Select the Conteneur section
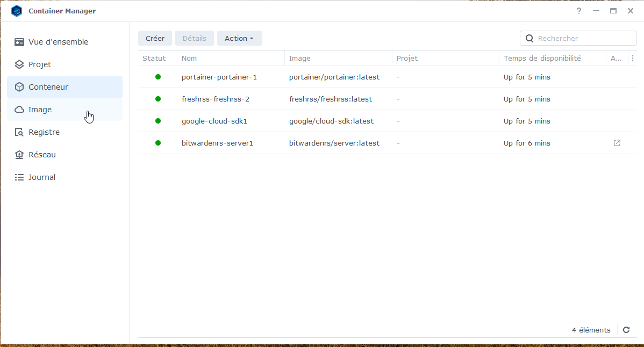 coord(65,87)
